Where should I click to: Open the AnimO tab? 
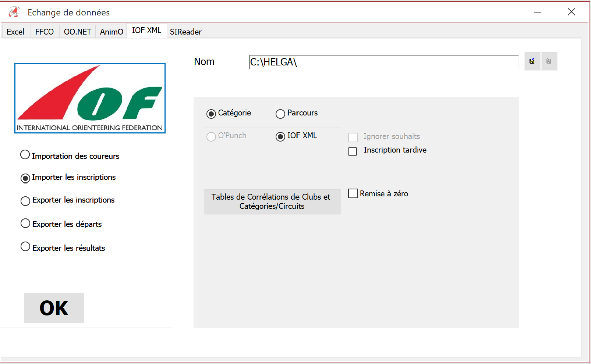(112, 32)
